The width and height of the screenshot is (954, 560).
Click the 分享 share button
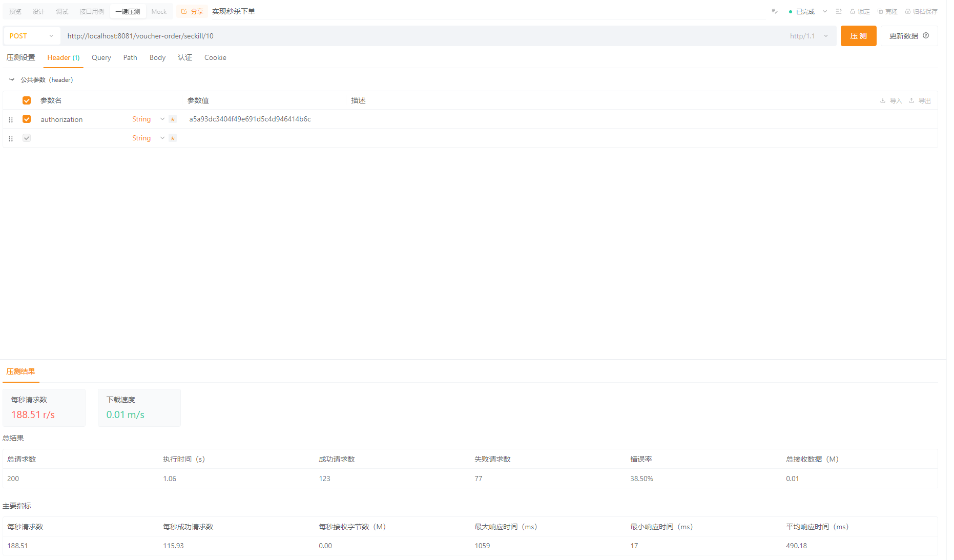[192, 11]
